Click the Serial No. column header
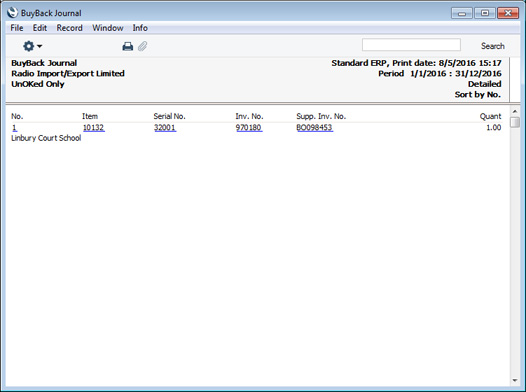 (169, 116)
